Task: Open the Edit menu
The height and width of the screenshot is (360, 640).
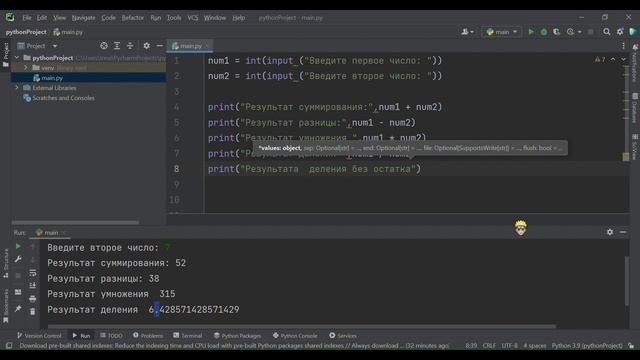Action: coord(42,18)
